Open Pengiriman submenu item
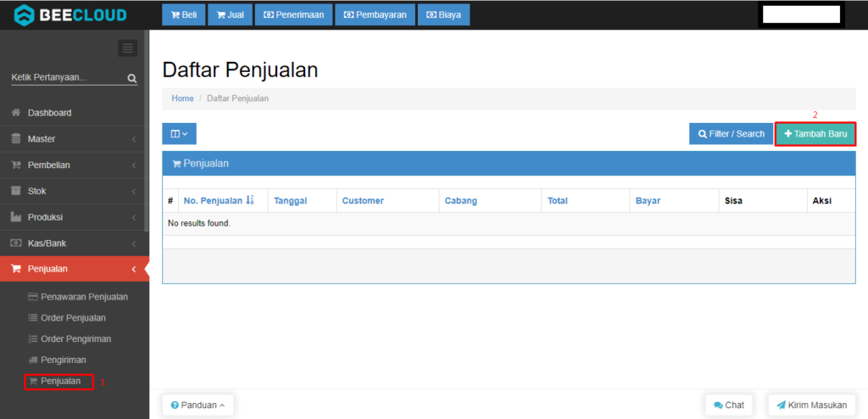 click(57, 360)
